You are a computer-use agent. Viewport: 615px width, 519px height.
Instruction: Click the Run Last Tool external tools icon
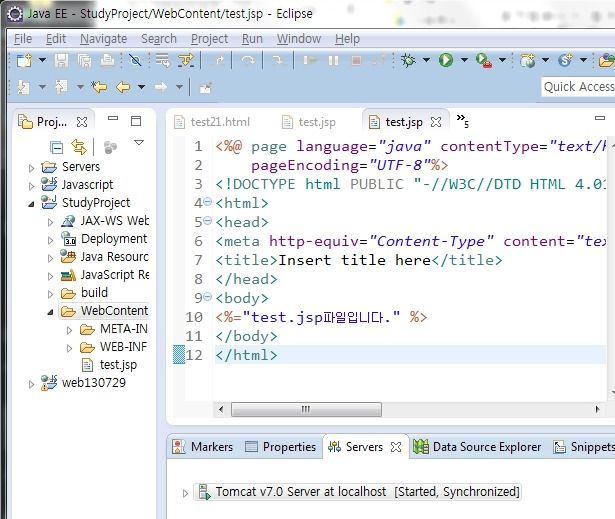click(484, 60)
